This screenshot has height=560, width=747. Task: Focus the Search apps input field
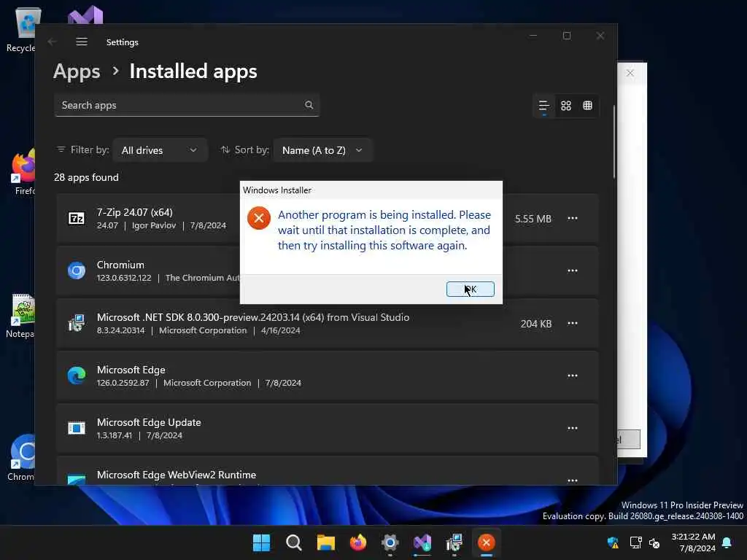[x=186, y=105]
